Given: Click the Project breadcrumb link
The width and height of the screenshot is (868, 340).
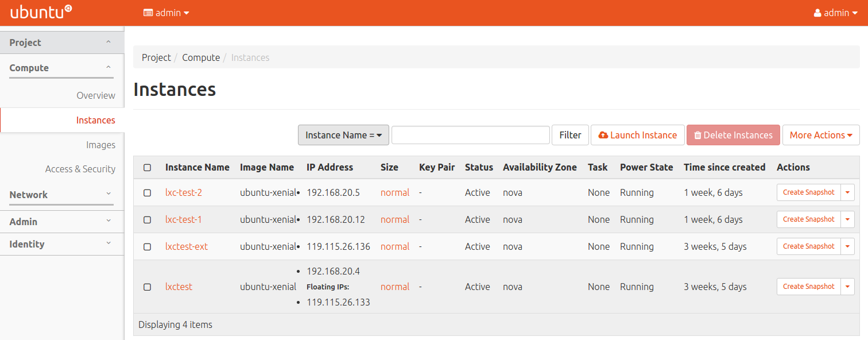Looking at the screenshot, I should click(156, 57).
